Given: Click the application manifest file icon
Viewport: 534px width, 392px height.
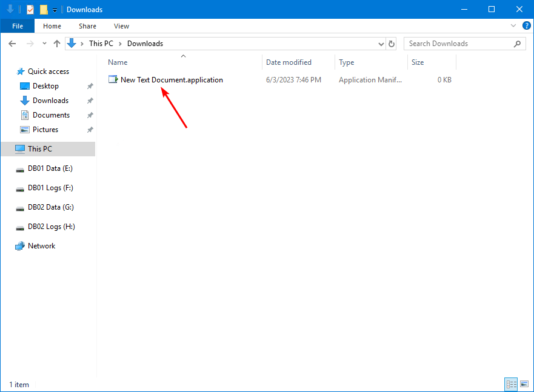Looking at the screenshot, I should coord(113,79).
